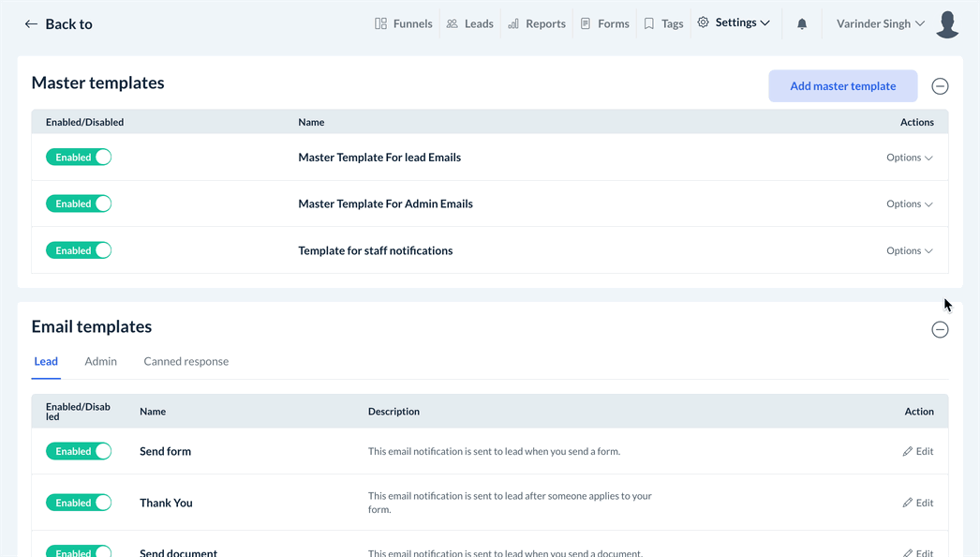
Task: Click the user profile avatar
Action: 947,24
